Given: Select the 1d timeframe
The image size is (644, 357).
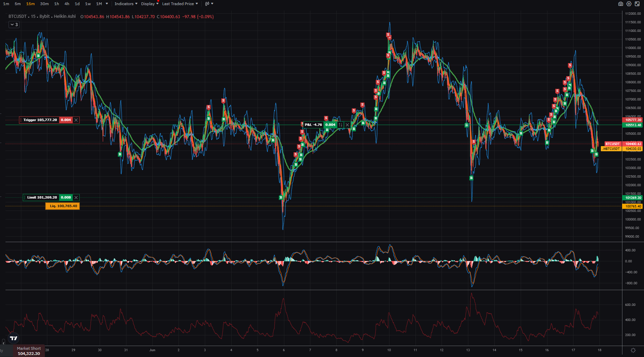Looking at the screenshot, I should (x=77, y=4).
